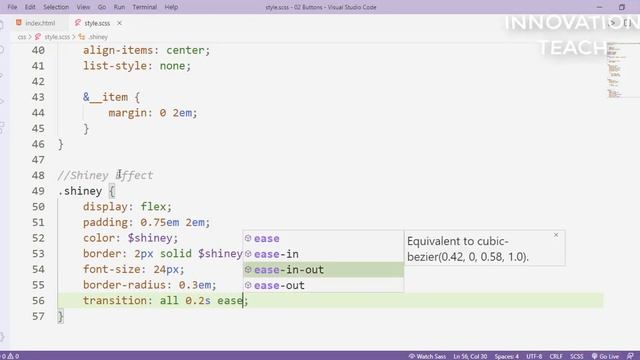The width and height of the screenshot is (640, 360).
Task: Open the View menu
Action: [83, 7]
